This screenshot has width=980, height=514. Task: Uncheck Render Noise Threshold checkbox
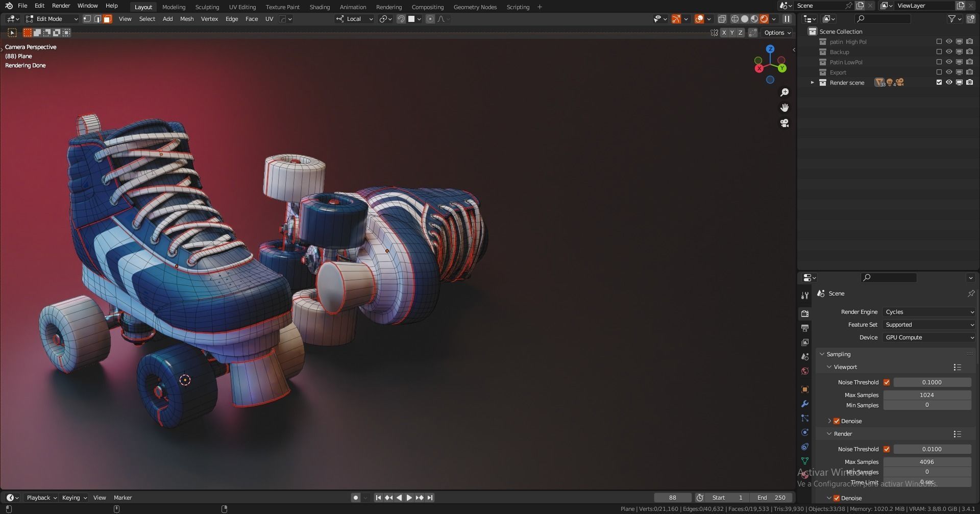[x=887, y=449]
